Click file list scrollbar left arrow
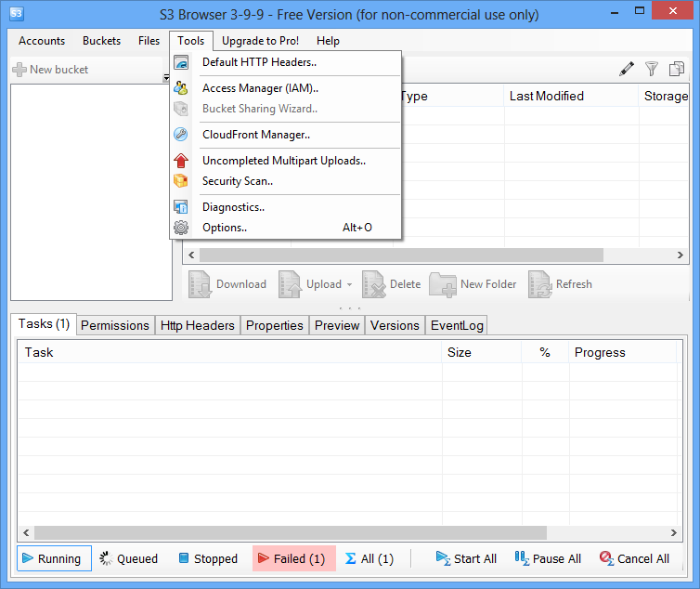The height and width of the screenshot is (589, 700). click(x=191, y=255)
